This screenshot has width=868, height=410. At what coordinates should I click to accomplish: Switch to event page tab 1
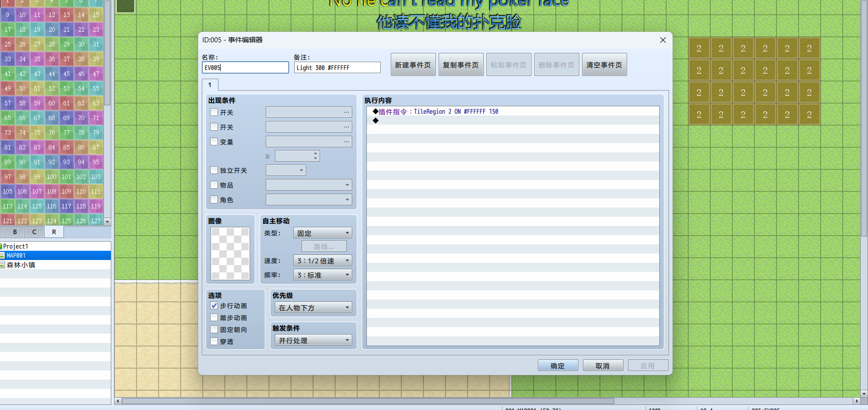pos(210,85)
